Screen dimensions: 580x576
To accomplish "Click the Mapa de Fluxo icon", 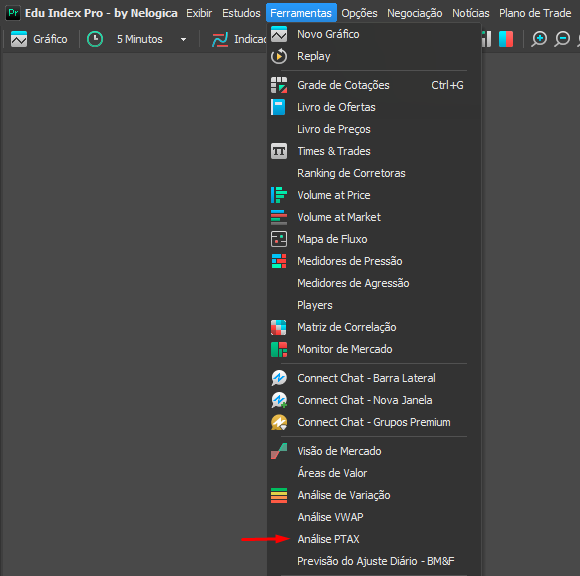I will (279, 239).
